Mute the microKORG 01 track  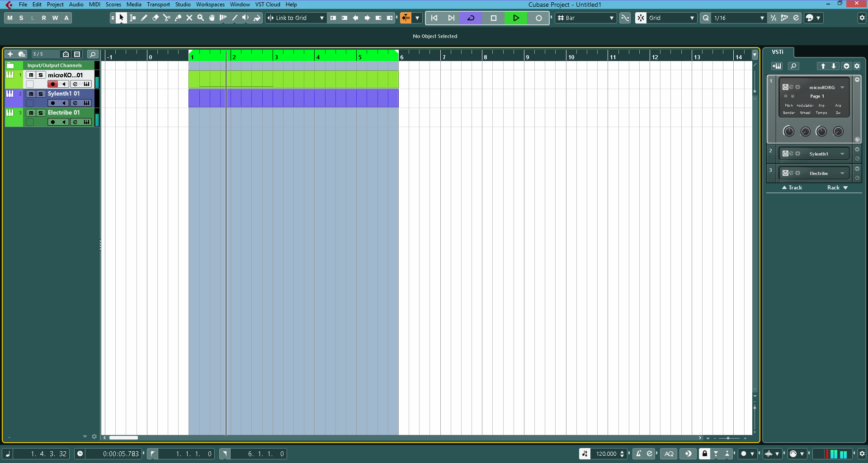point(31,75)
